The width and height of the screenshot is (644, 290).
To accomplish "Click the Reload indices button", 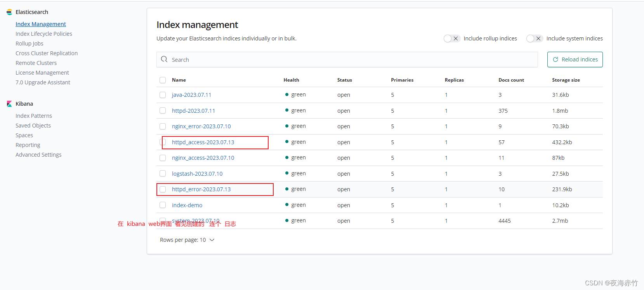I will click(x=575, y=59).
